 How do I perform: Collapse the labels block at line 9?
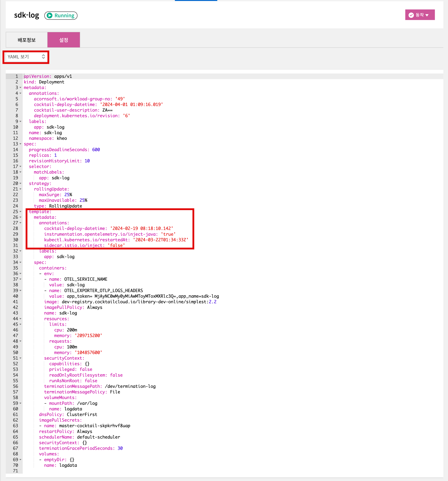20,122
